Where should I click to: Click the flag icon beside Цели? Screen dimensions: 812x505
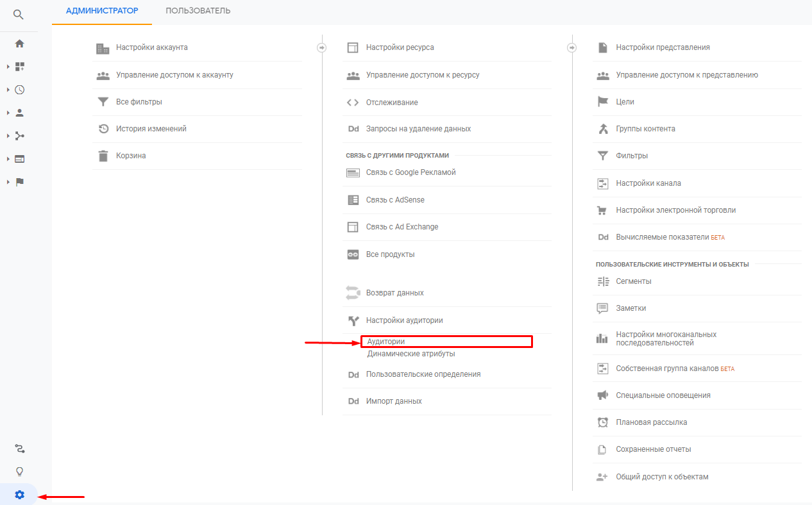[x=602, y=102]
